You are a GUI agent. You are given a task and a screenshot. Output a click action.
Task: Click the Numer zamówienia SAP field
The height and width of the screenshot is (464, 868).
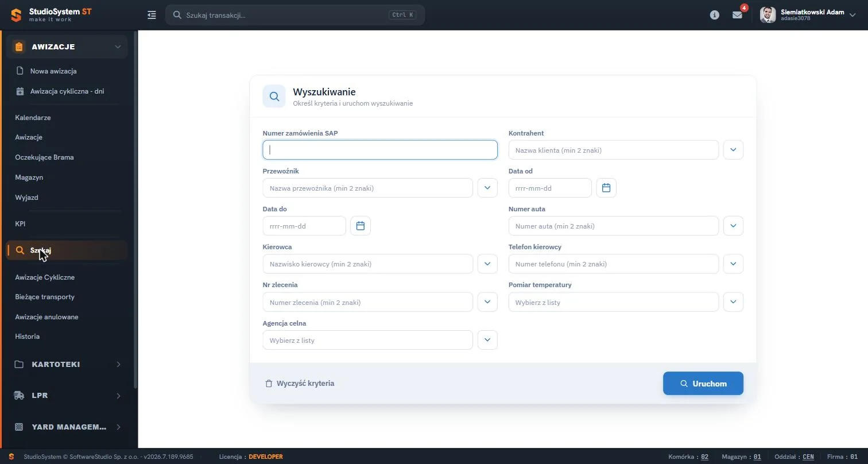[380, 150]
